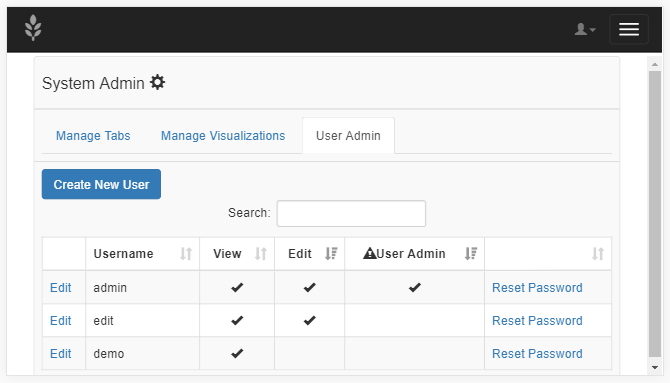Select the User Admin tab
The width and height of the screenshot is (670, 383).
(x=348, y=136)
